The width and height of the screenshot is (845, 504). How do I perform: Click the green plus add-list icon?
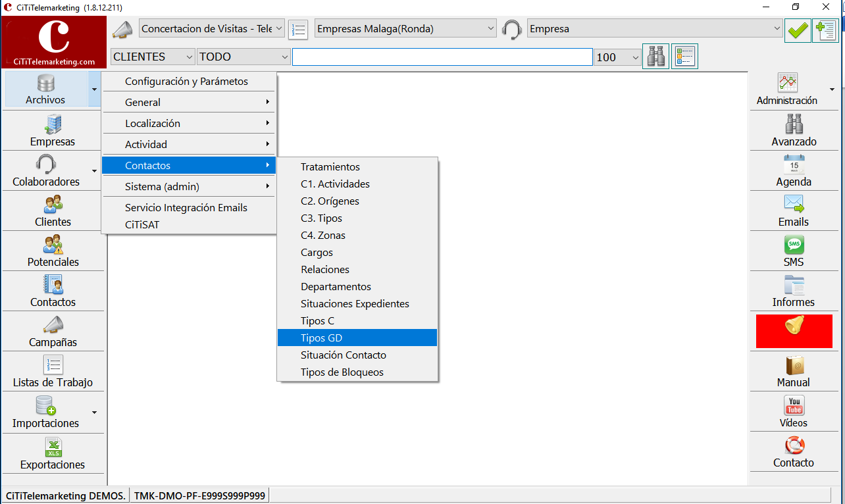[825, 30]
